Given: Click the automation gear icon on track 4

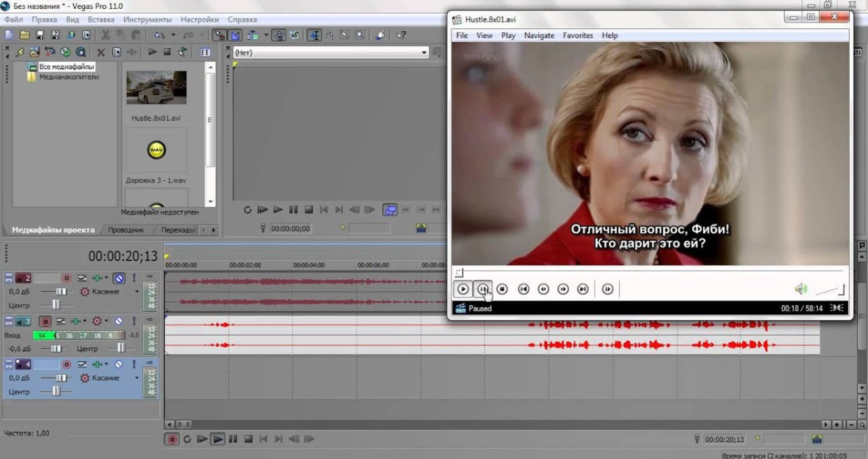Looking at the screenshot, I should point(85,378).
